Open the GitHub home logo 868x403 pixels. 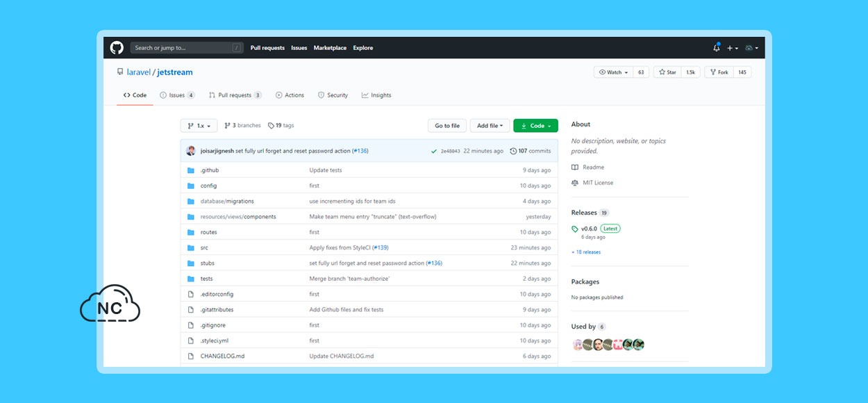(117, 48)
